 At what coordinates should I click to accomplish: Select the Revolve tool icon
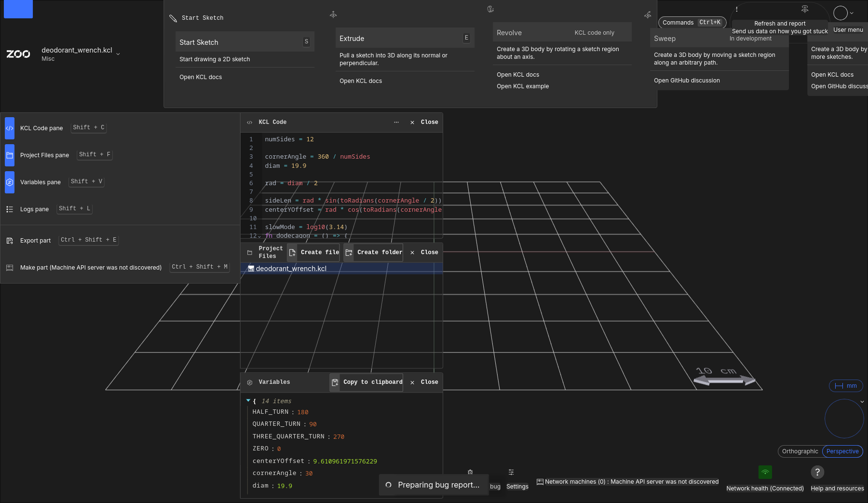pos(490,9)
